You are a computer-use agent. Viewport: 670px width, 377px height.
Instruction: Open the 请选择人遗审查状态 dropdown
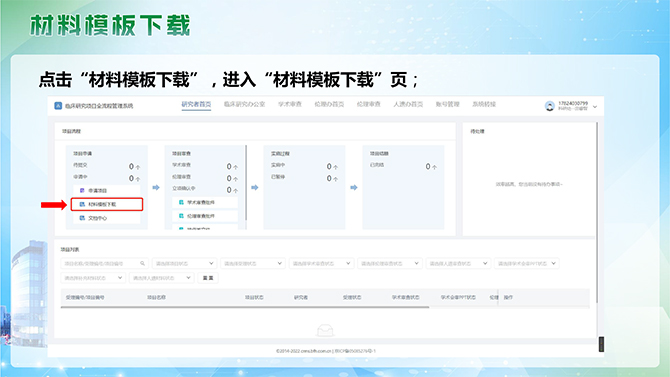click(458, 264)
